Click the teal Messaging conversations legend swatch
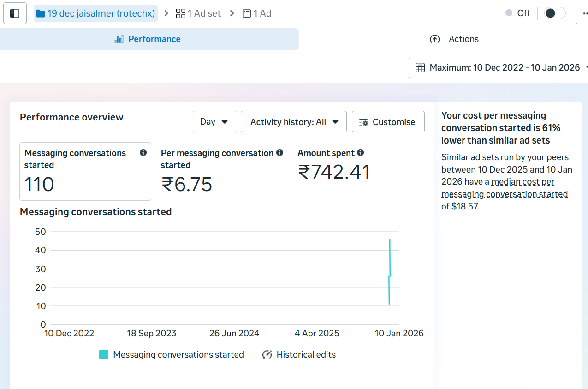The height and width of the screenshot is (389, 588). pos(104,354)
